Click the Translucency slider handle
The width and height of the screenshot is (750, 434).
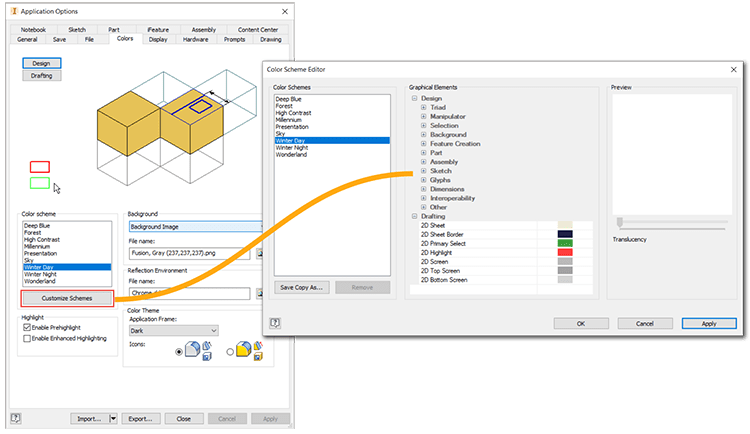(620, 222)
